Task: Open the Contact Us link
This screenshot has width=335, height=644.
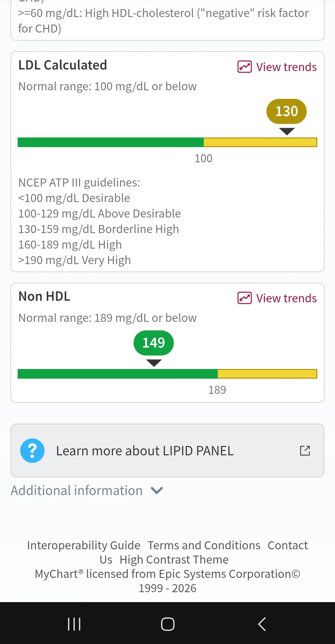Action: 288,545
